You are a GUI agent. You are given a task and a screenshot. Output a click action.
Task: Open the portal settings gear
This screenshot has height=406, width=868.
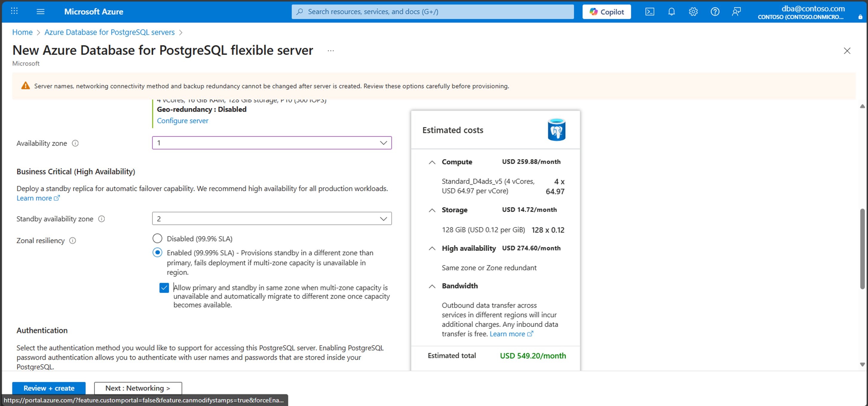[x=693, y=12]
